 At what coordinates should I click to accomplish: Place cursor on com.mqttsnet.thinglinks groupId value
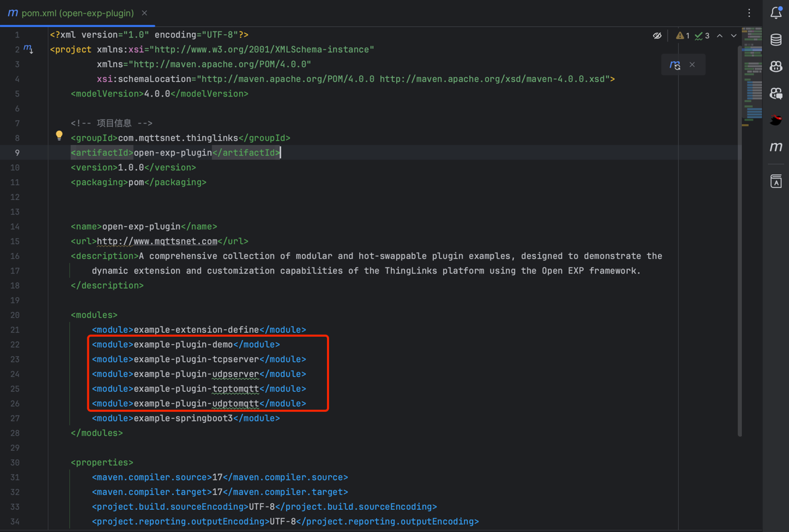(178, 138)
